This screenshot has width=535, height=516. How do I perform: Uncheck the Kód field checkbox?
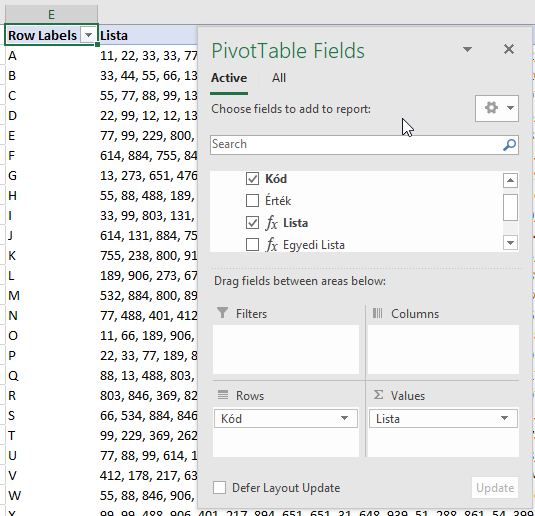point(252,179)
